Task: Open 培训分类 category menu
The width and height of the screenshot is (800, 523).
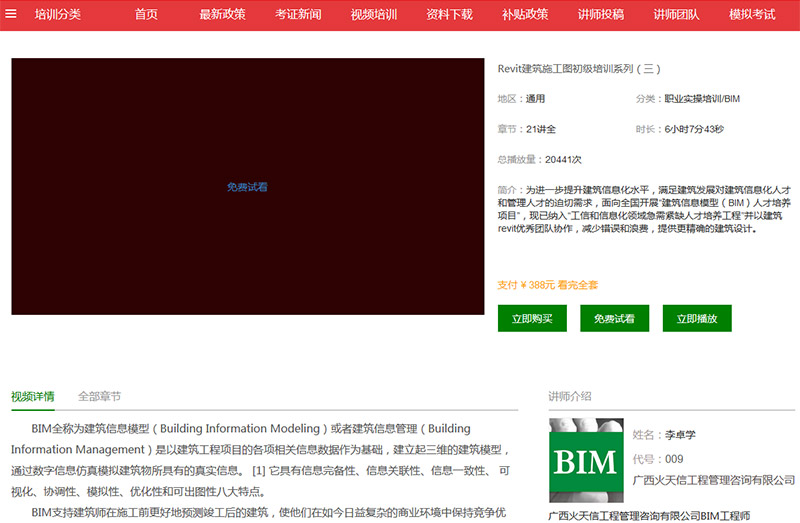Action: click(58, 14)
